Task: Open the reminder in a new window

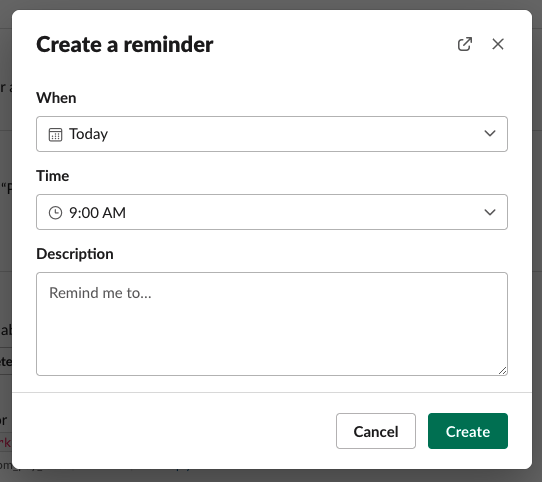Action: pos(465,44)
